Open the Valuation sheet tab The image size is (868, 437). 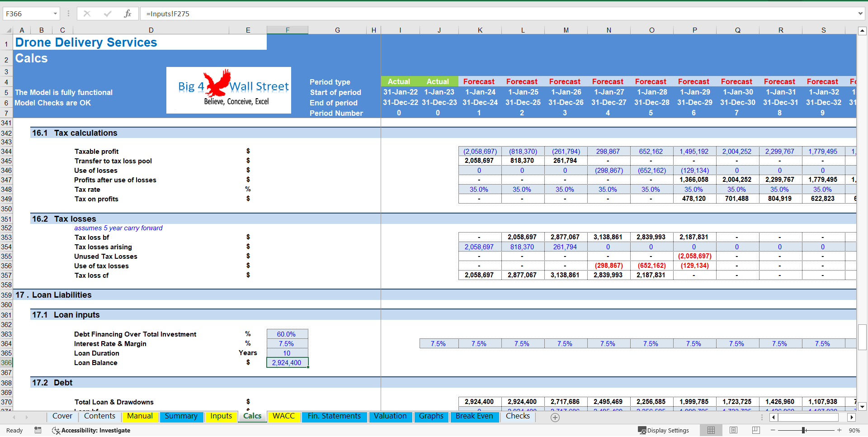coord(390,416)
